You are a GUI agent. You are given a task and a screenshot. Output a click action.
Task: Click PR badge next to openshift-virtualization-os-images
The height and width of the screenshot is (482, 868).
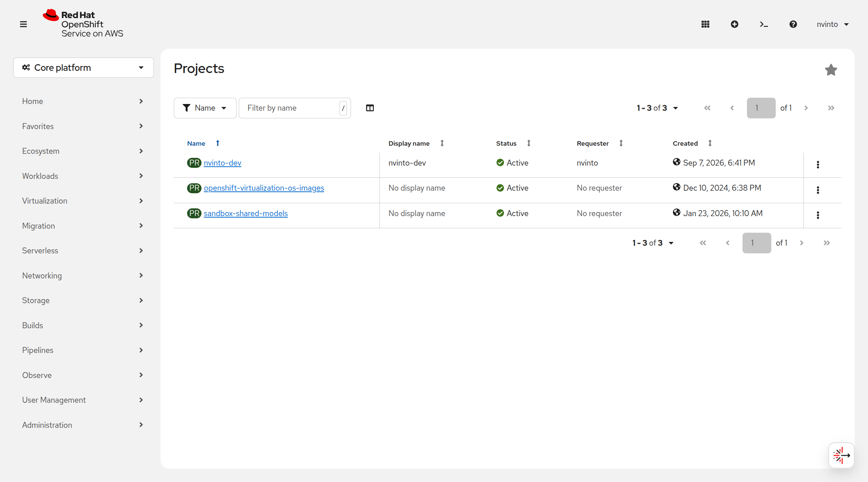tap(194, 188)
